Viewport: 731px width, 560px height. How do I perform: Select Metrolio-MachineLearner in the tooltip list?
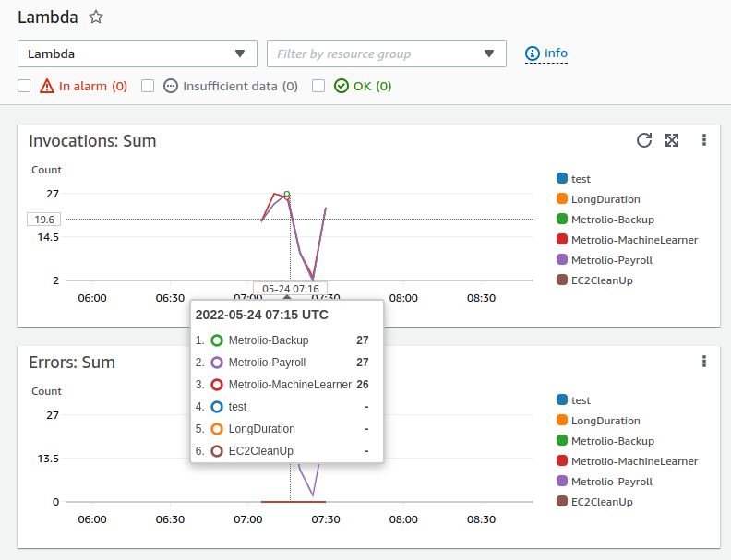coord(290,385)
